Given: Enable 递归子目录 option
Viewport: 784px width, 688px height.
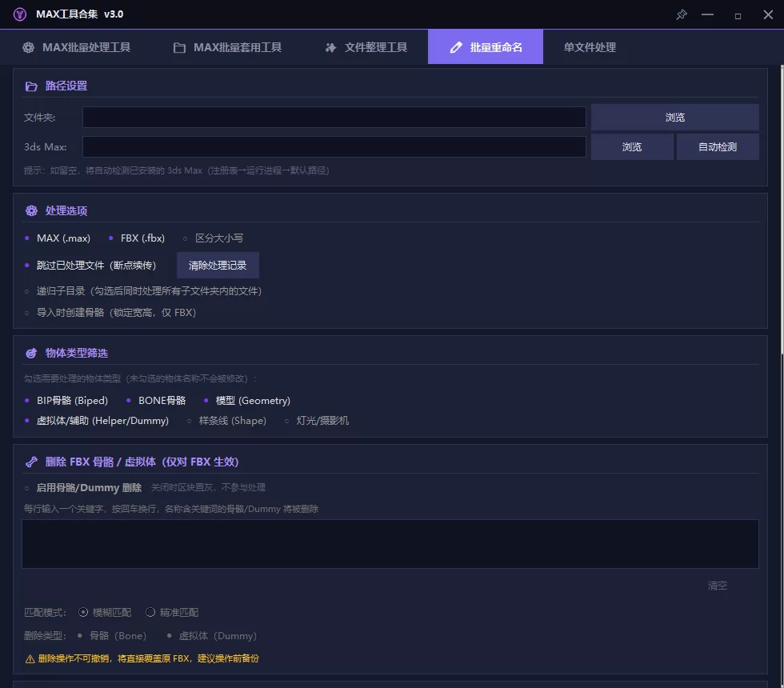Looking at the screenshot, I should click(143, 291).
